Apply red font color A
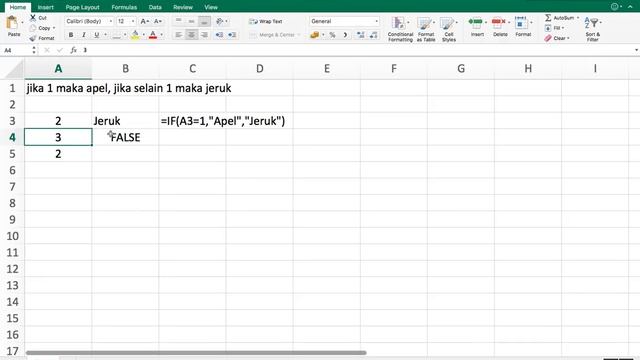Screen dimensions: 640x360 pos(153,35)
